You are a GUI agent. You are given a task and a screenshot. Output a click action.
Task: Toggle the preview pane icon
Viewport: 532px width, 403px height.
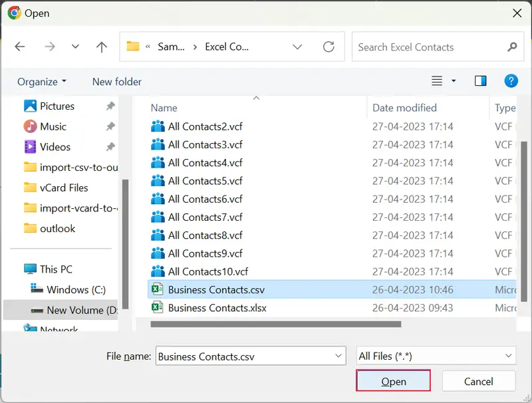[480, 81]
